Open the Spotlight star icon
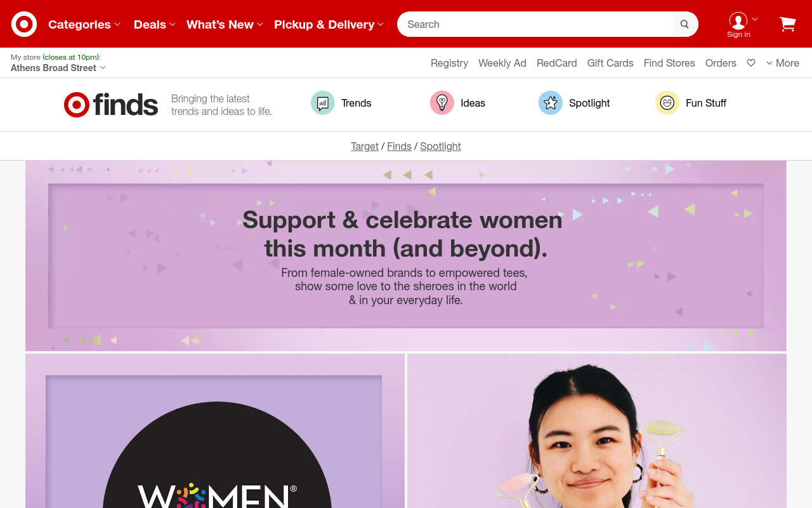The height and width of the screenshot is (508, 812). 551,103
